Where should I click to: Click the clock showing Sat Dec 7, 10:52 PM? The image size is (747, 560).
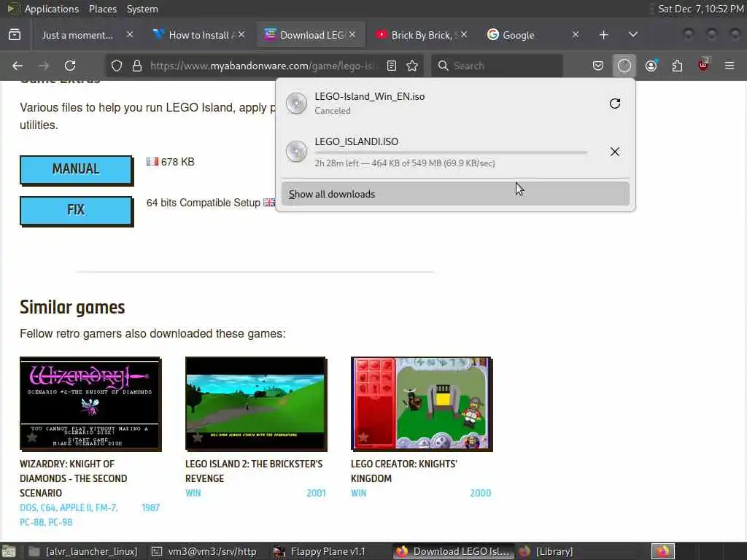pyautogui.click(x=701, y=9)
